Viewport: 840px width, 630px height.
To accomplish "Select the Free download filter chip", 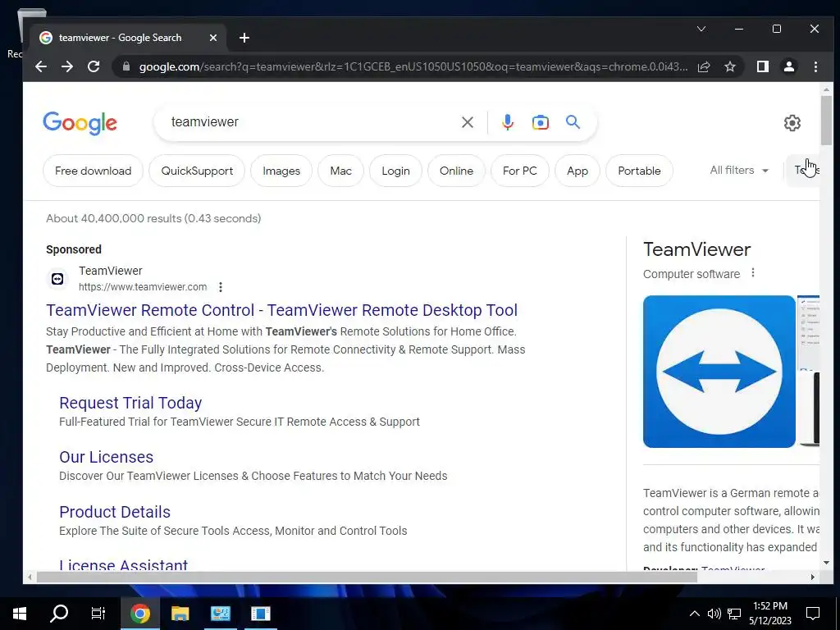I will [x=94, y=171].
